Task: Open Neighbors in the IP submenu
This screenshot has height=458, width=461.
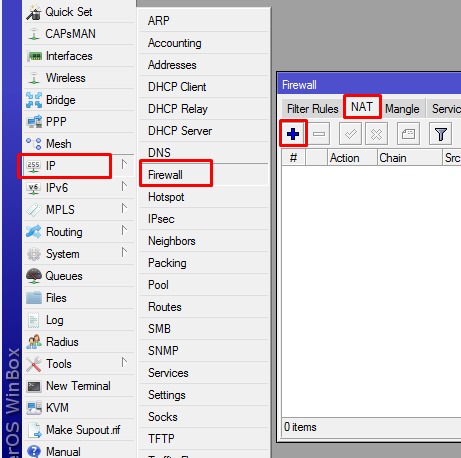Action: coord(204,241)
